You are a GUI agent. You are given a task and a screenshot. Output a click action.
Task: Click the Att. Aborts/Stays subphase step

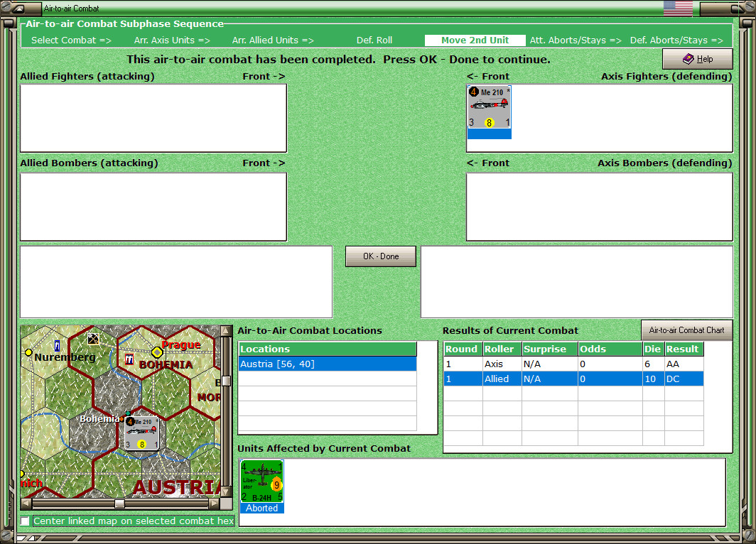click(x=576, y=40)
